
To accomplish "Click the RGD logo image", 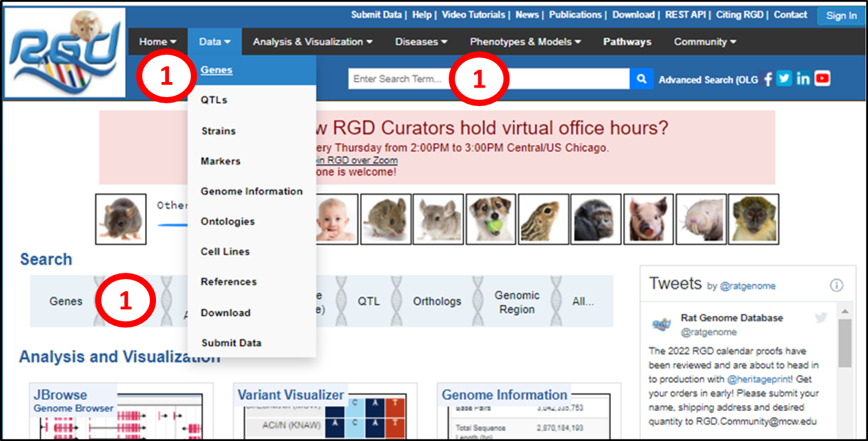I will click(x=65, y=53).
